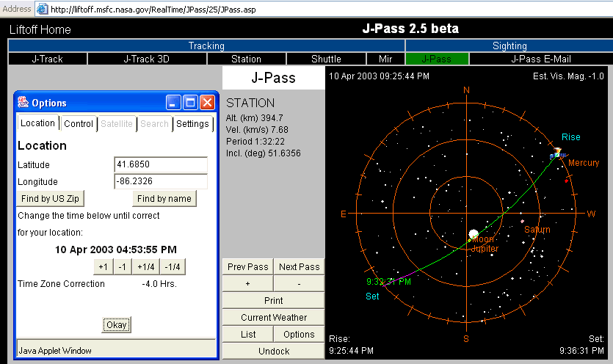Minimize the Options applet window
613x364 pixels.
[173, 103]
